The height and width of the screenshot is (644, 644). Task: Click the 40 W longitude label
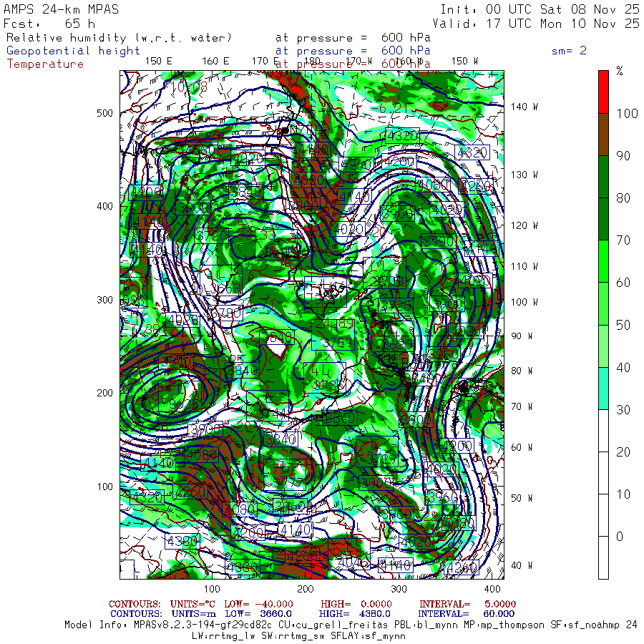[x=521, y=565]
